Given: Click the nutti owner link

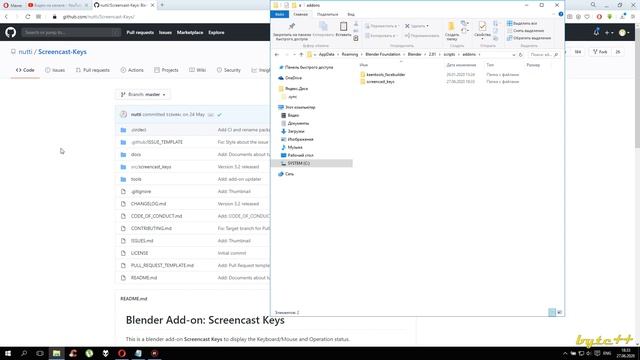Looking at the screenshot, I should point(25,52).
